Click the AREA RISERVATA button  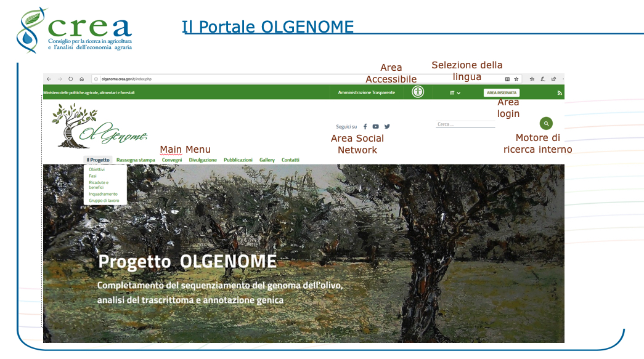point(501,93)
